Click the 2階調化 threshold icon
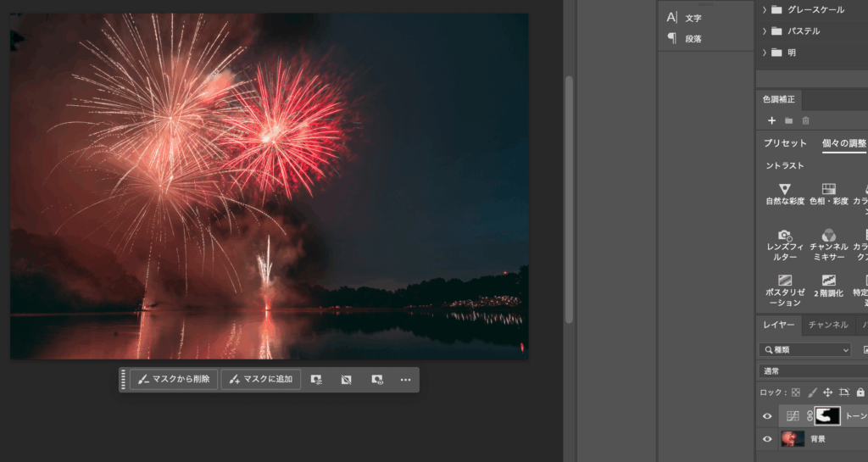Image resolution: width=868 pixels, height=462 pixels. click(x=828, y=281)
